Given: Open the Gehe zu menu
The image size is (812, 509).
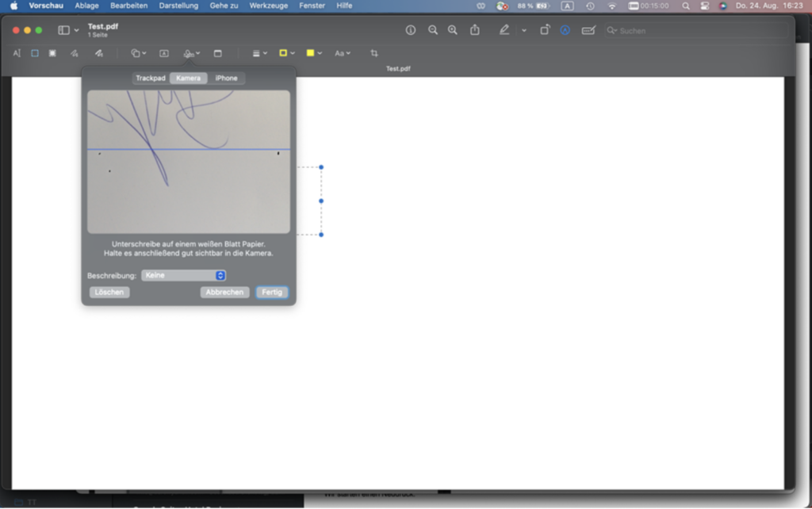Looking at the screenshot, I should point(224,6).
